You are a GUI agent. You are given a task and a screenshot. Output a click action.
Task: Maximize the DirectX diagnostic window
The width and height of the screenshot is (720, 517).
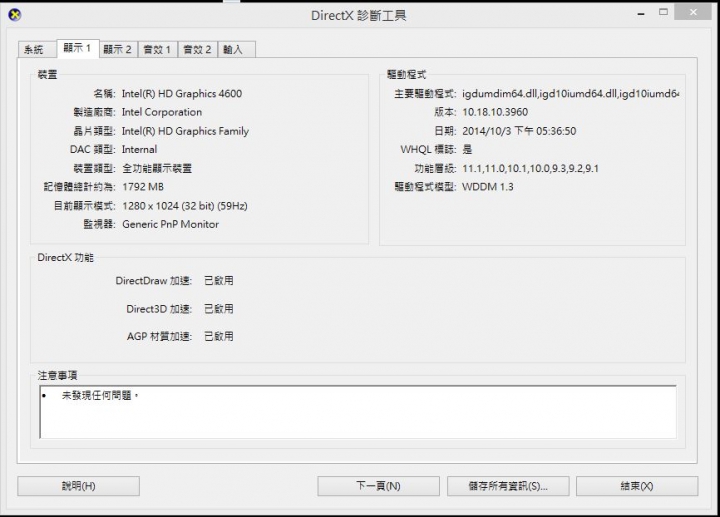coord(663,12)
